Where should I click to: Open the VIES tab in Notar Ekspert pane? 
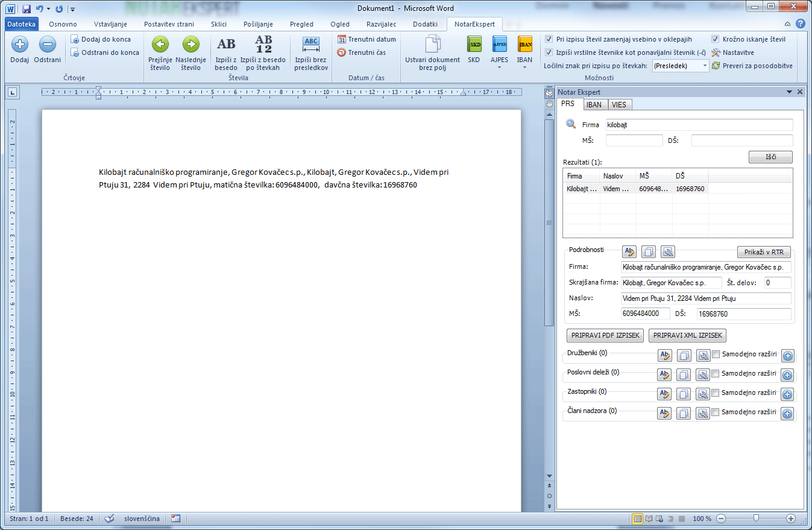618,104
